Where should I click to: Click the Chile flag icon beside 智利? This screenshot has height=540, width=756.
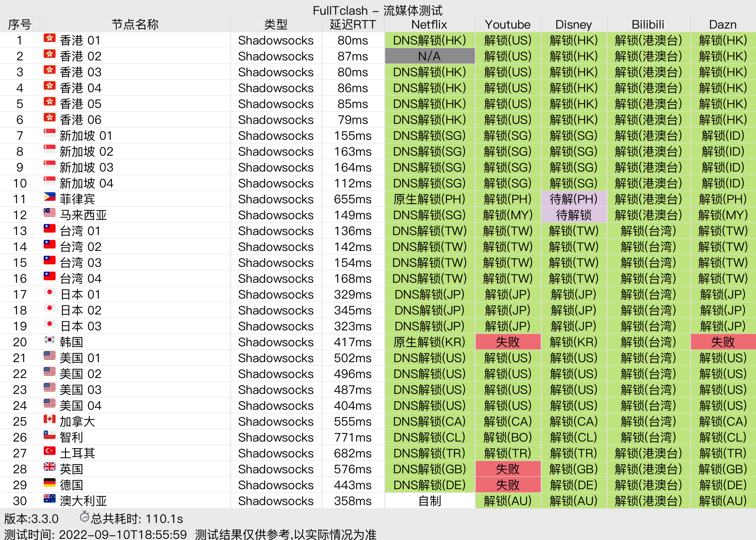pyautogui.click(x=50, y=435)
